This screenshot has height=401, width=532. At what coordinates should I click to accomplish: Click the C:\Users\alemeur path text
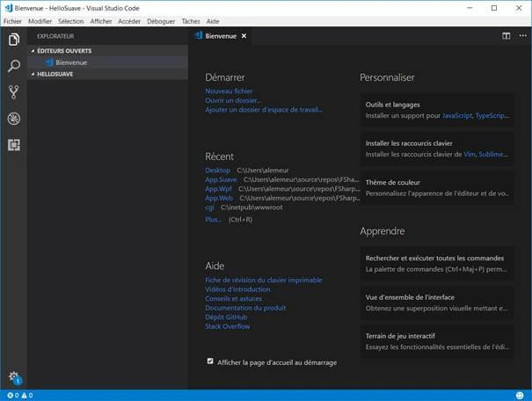[x=263, y=171]
